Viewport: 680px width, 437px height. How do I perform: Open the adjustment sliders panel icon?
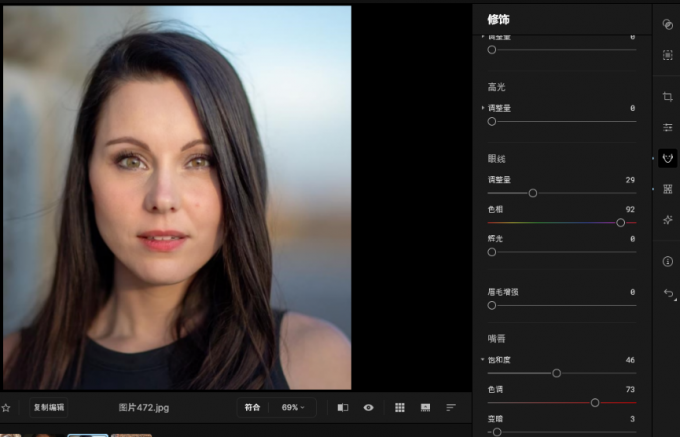click(x=668, y=128)
